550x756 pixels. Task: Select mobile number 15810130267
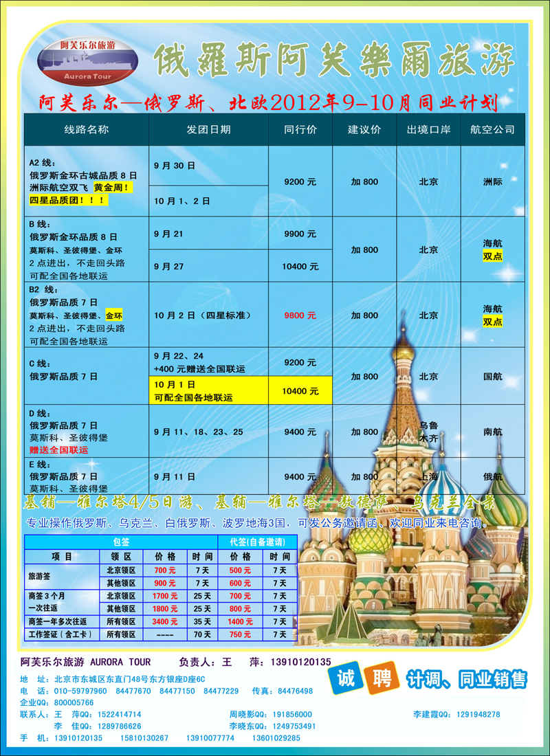pos(144,738)
